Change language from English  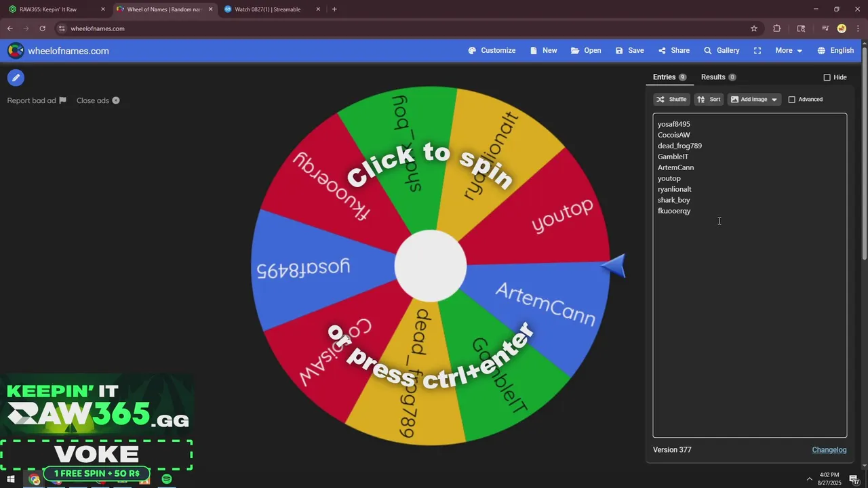click(835, 51)
